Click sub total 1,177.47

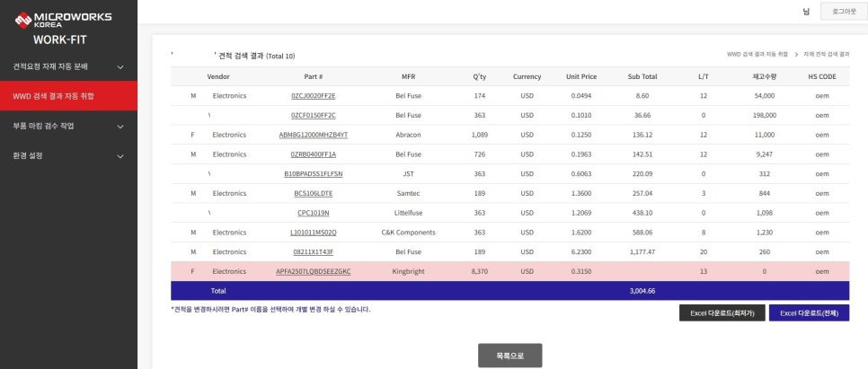642,251
